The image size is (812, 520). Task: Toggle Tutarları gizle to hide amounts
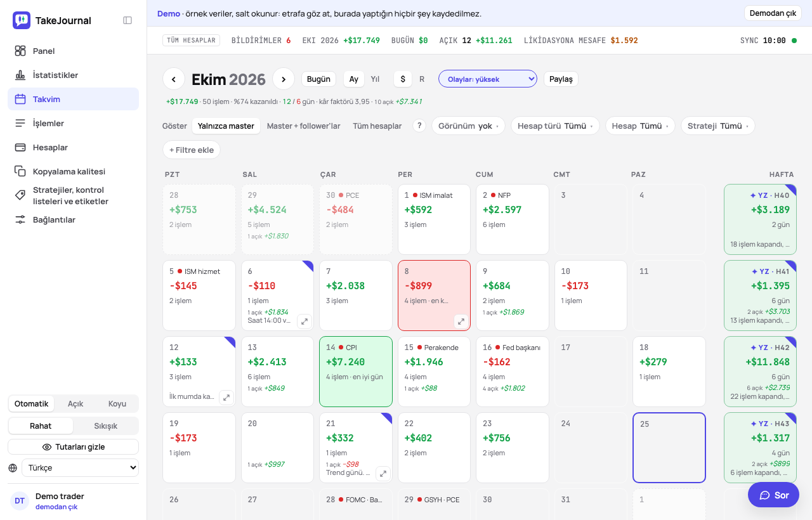point(74,447)
